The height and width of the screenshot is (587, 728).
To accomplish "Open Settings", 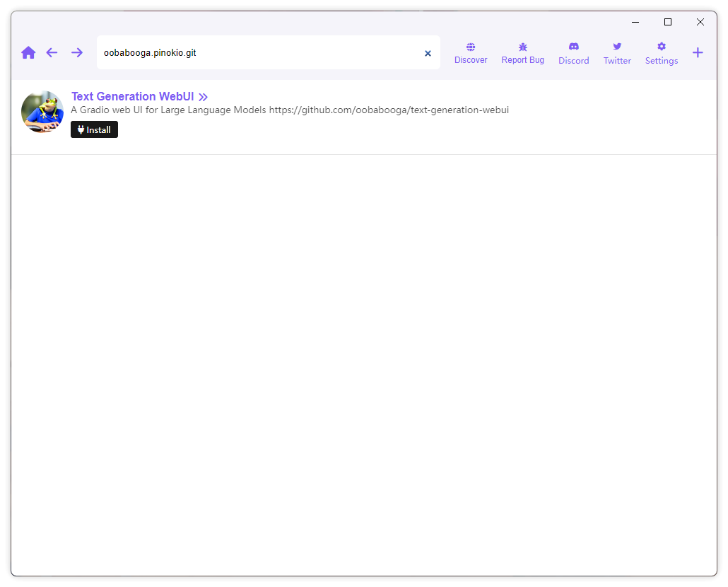I will point(661,54).
